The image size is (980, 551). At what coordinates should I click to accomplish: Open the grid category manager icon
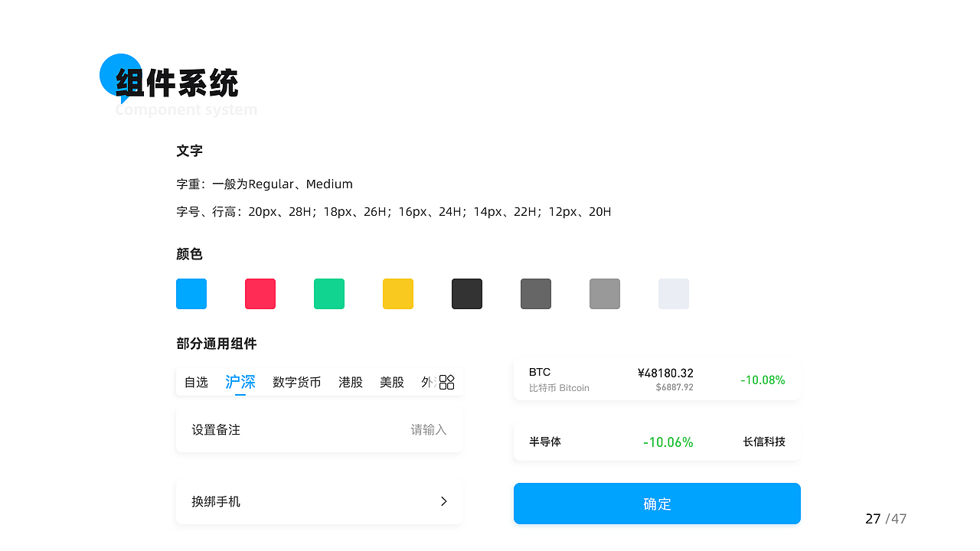point(447,382)
